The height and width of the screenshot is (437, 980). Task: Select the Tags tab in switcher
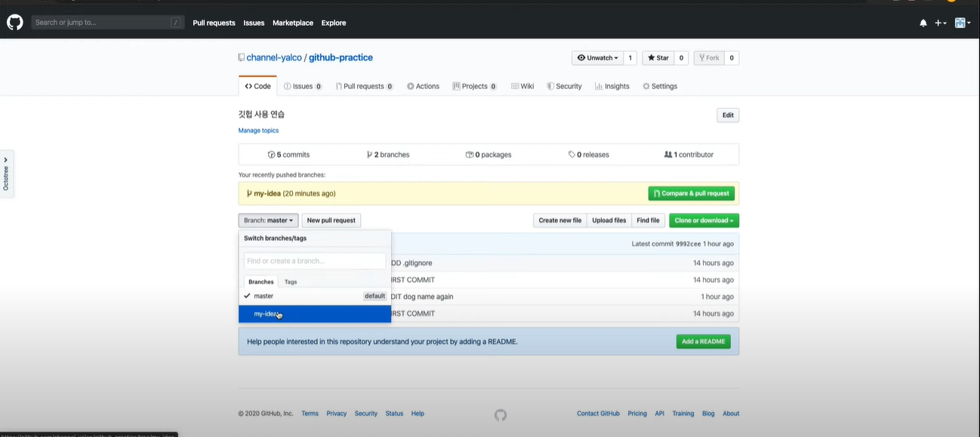pos(291,282)
